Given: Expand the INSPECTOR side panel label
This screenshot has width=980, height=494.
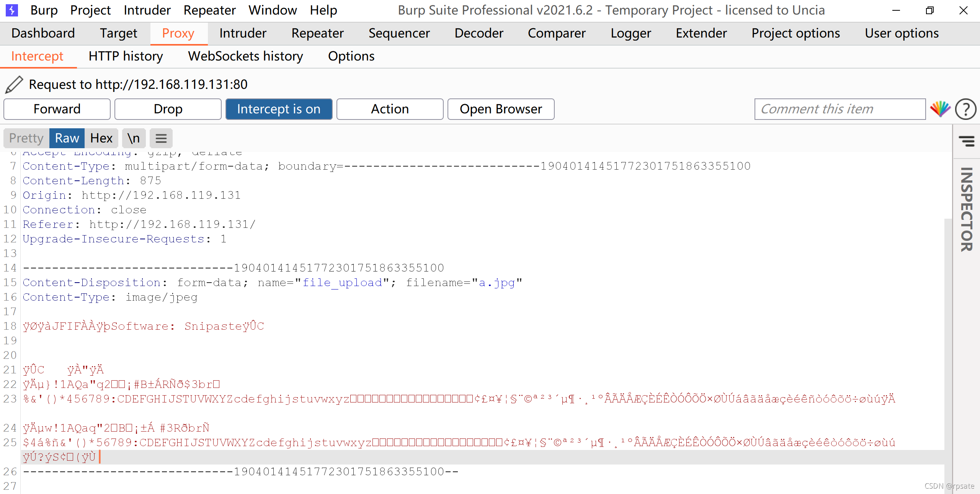Looking at the screenshot, I should (x=966, y=209).
